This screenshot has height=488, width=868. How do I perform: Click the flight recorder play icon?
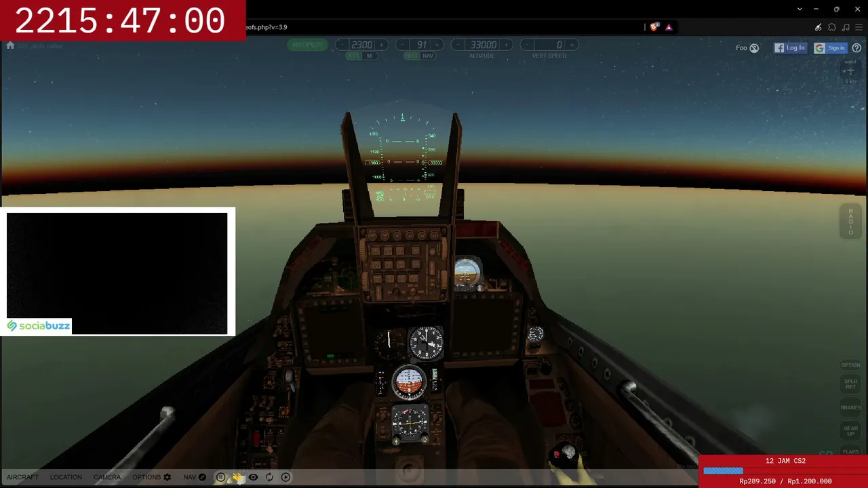285,477
